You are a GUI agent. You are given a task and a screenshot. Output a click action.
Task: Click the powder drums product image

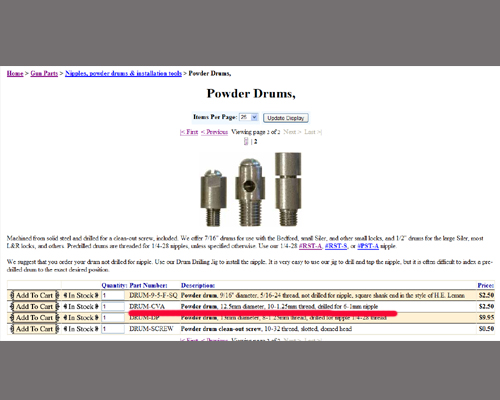pos(251,189)
